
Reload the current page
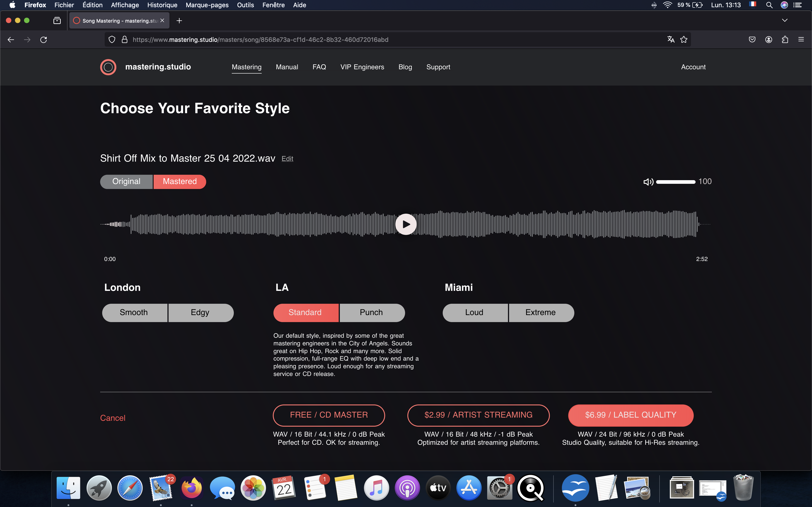(44, 40)
